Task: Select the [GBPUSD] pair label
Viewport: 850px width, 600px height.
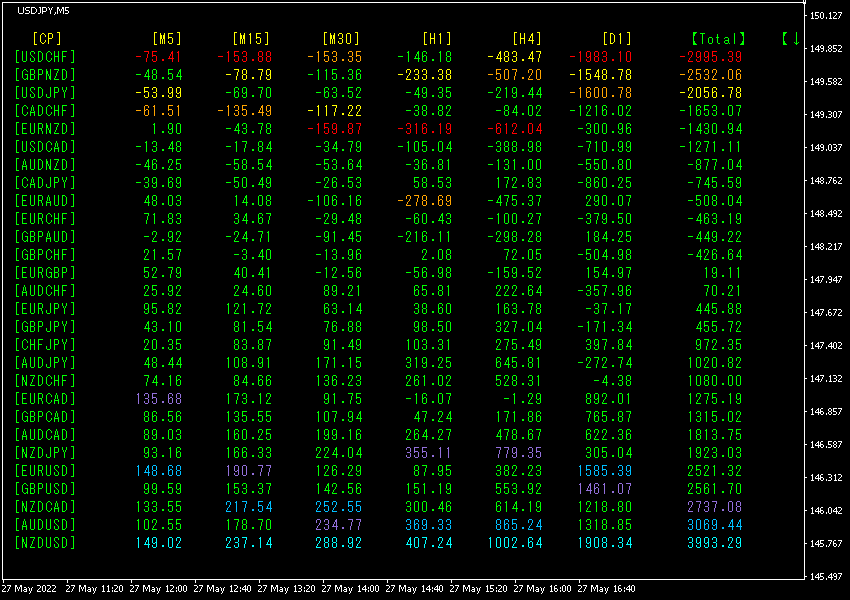Action: click(x=45, y=489)
